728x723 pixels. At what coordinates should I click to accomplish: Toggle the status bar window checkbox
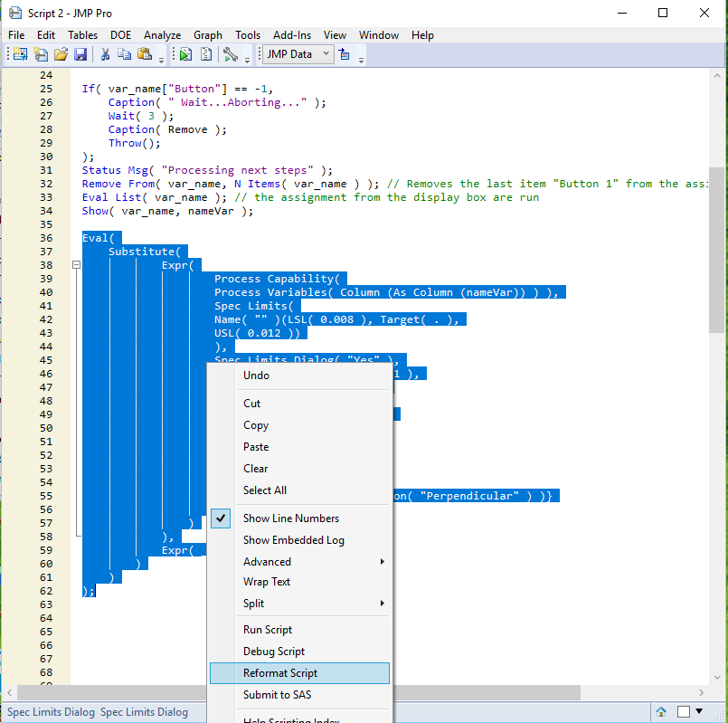[x=684, y=711]
